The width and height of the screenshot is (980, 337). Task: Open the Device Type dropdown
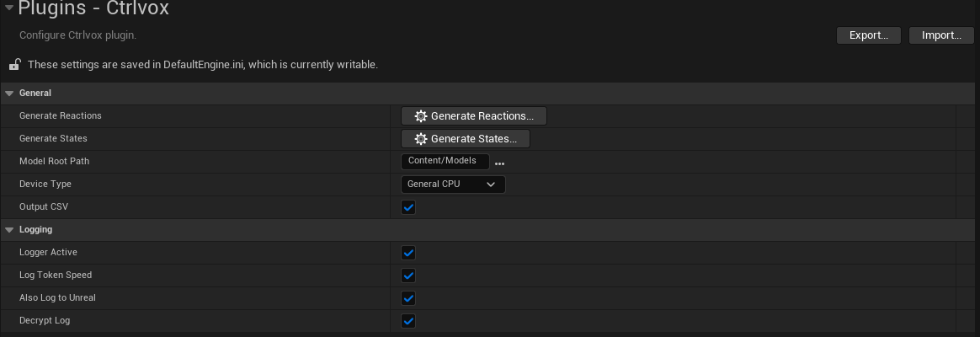[x=453, y=185]
